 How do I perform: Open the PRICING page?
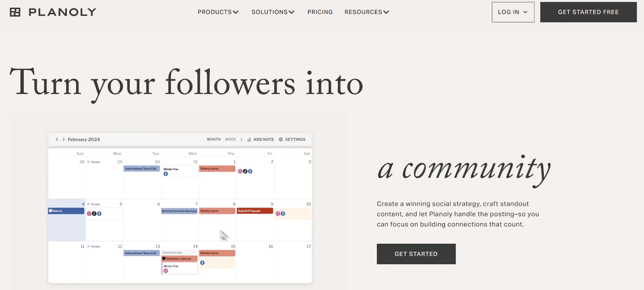pyautogui.click(x=320, y=12)
